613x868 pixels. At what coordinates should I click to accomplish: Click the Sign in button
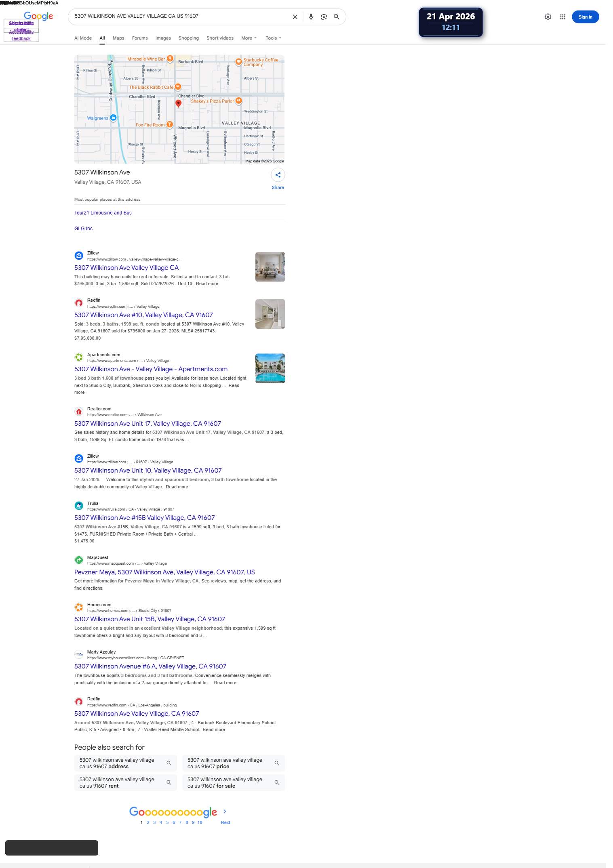(x=585, y=17)
